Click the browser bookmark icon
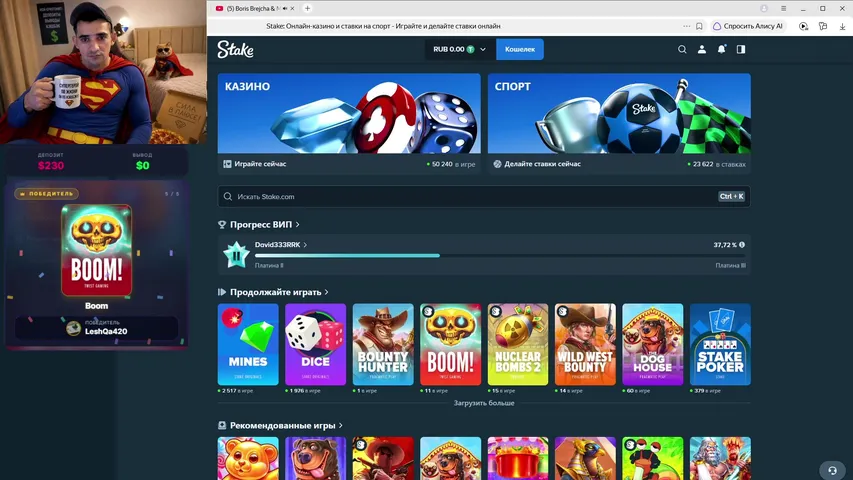Screen dimensions: 853x480 pyautogui.click(x=699, y=26)
